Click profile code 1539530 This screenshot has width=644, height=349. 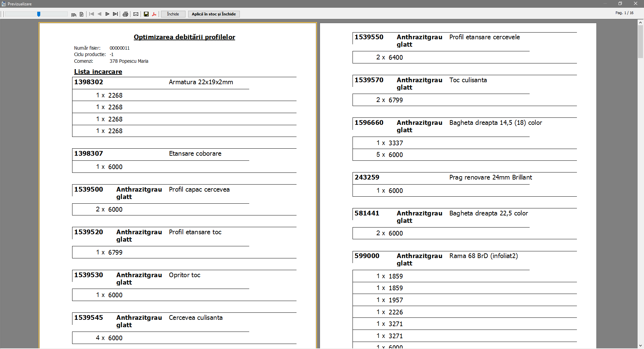pyautogui.click(x=89, y=275)
